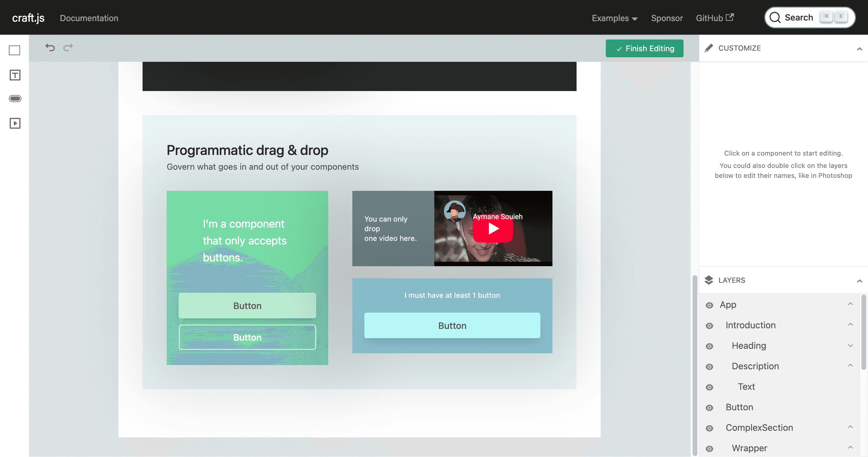Open the Examples dropdown menu
The width and height of the screenshot is (868, 457).
click(615, 18)
